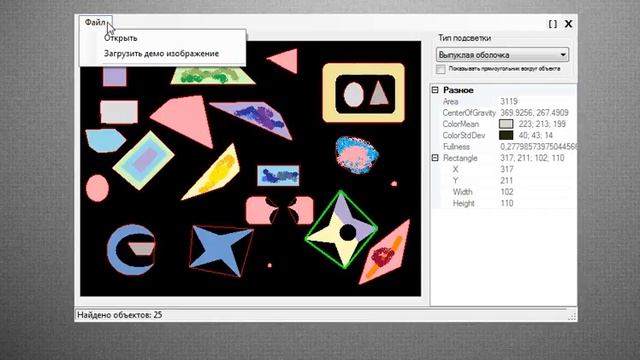This screenshot has height=360, width=640.
Task: Click the status text Найдено объектов: 25
Action: pyautogui.click(x=120, y=315)
